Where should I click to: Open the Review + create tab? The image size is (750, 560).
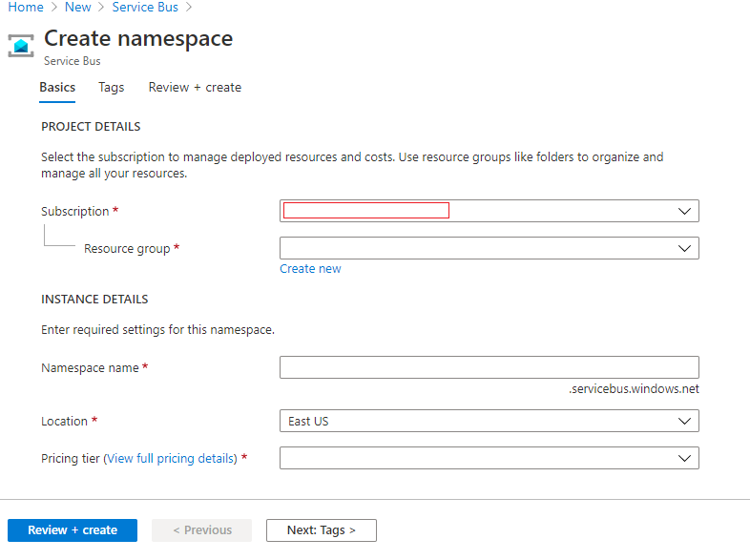pyautogui.click(x=195, y=87)
